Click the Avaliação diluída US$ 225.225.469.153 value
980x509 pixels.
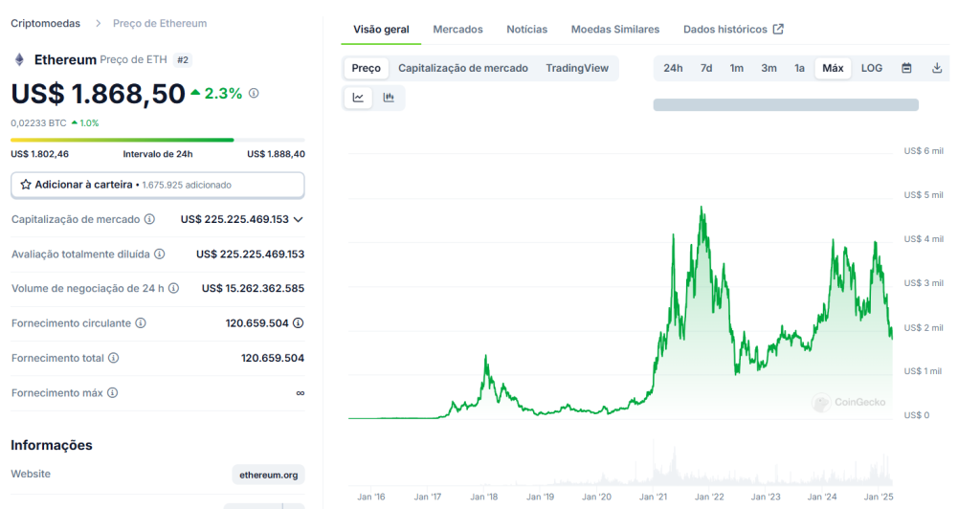[x=250, y=254]
